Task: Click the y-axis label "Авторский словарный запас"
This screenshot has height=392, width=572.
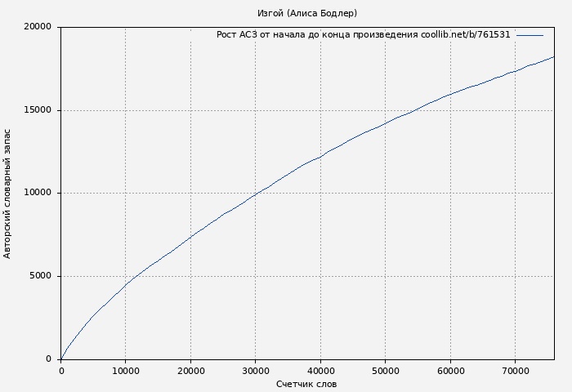Action: [x=8, y=194]
